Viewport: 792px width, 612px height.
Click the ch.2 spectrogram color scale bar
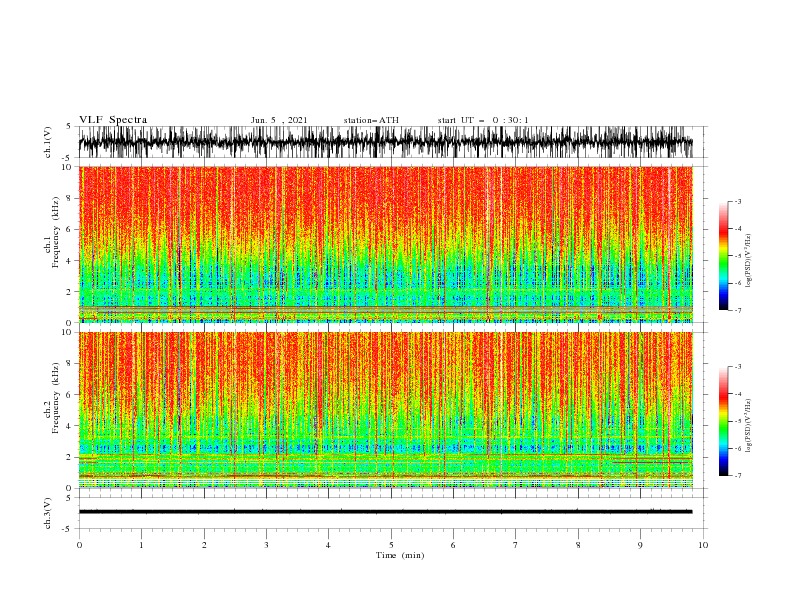click(723, 421)
